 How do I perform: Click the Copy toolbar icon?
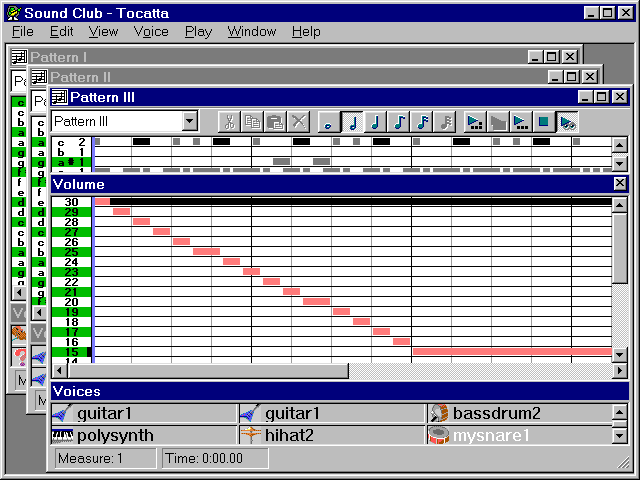click(x=252, y=122)
